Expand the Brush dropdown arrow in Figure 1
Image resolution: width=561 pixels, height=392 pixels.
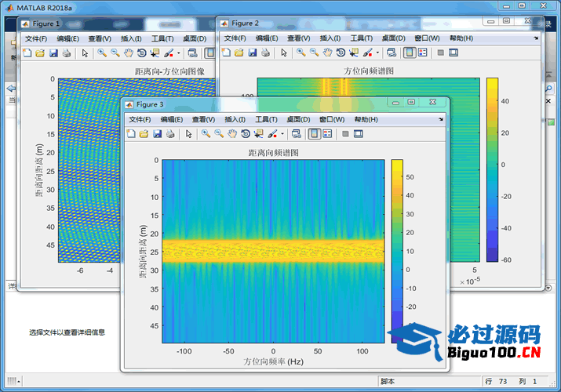pyautogui.click(x=179, y=53)
